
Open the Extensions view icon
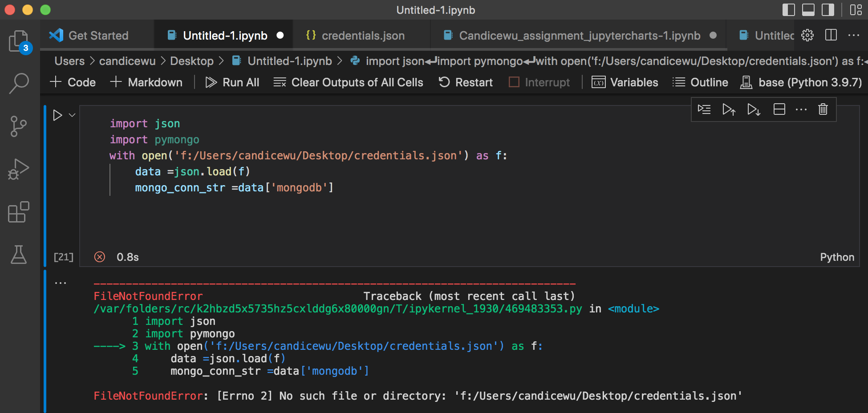[x=19, y=212]
